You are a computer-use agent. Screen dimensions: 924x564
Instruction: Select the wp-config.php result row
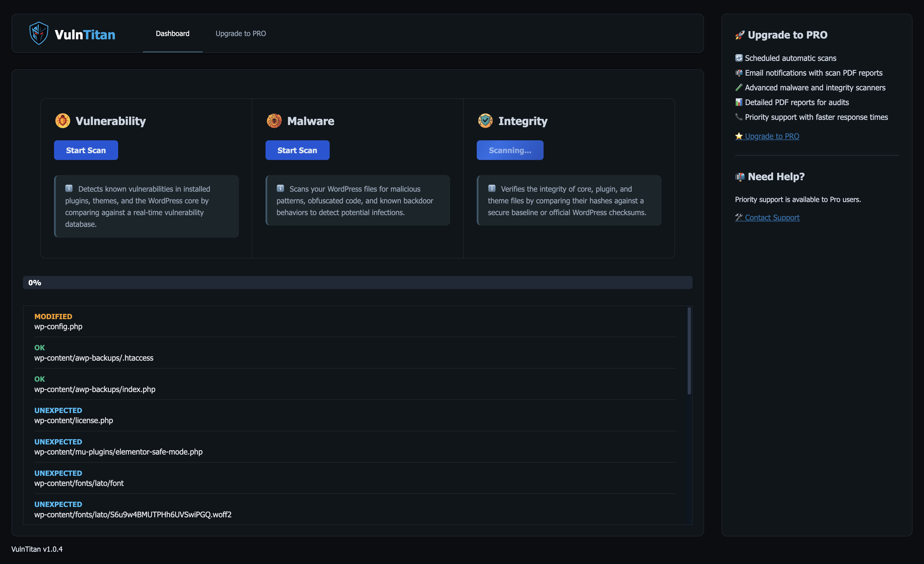coord(355,322)
